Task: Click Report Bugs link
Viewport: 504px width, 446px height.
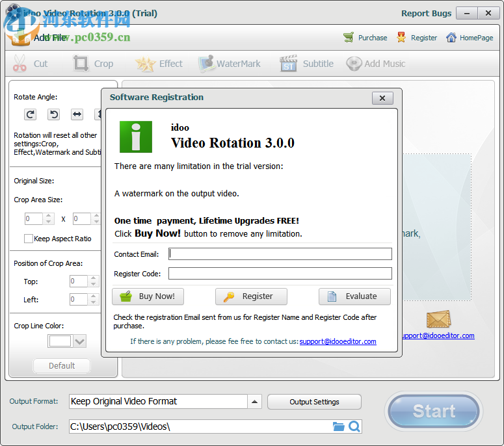Action: point(426,13)
